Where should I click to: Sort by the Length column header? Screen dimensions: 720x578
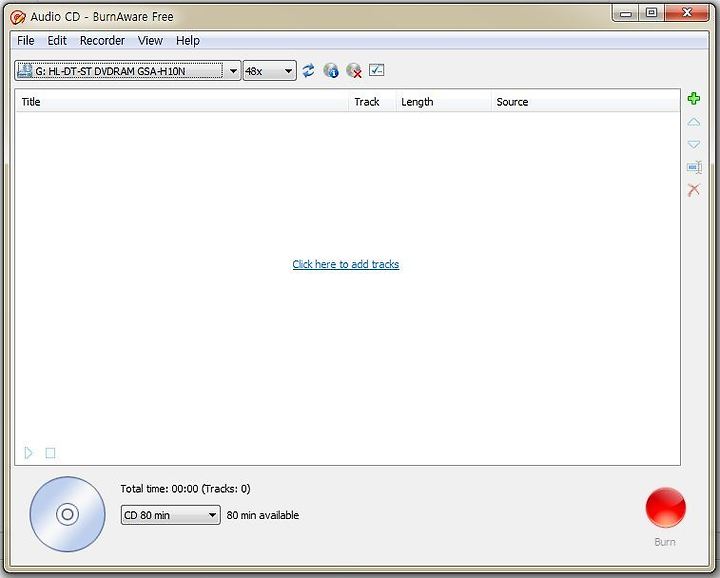tap(443, 102)
